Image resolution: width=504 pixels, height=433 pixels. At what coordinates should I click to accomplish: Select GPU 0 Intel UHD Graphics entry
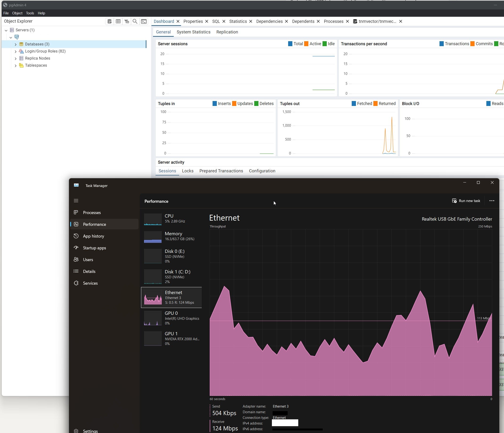(x=171, y=318)
